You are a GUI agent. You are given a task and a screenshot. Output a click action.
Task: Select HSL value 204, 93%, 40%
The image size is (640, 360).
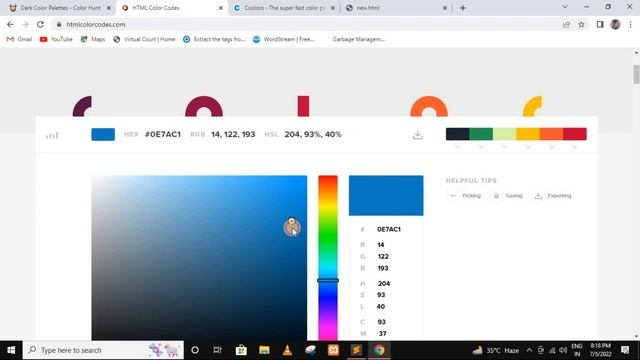point(313,134)
